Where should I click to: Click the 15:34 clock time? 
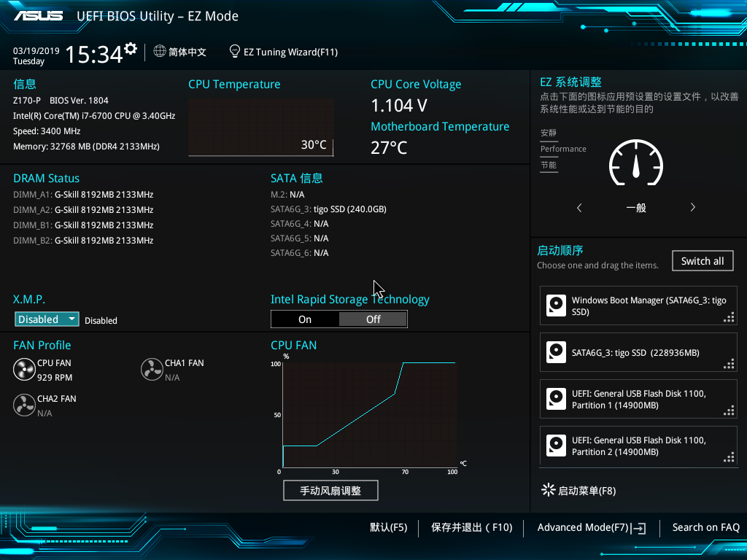94,54
